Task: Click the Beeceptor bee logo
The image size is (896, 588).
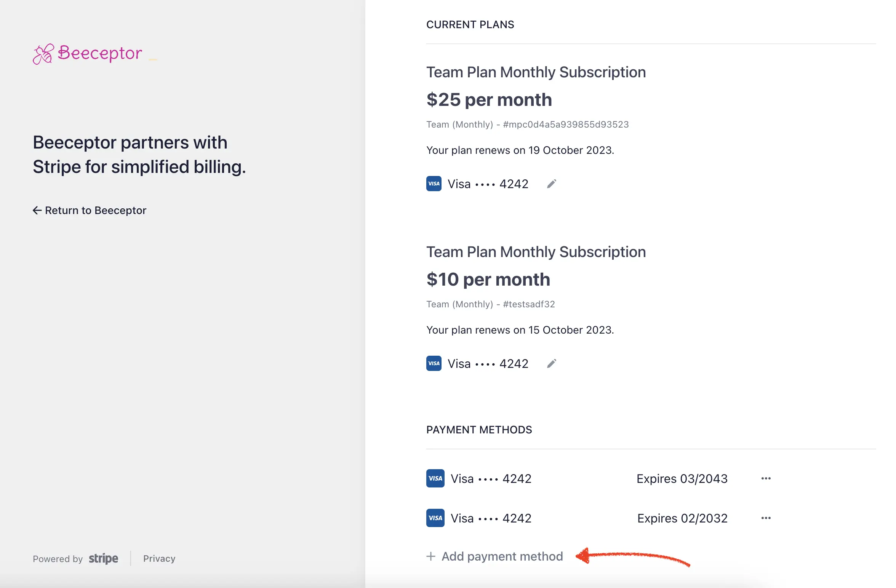Action: pos(43,53)
